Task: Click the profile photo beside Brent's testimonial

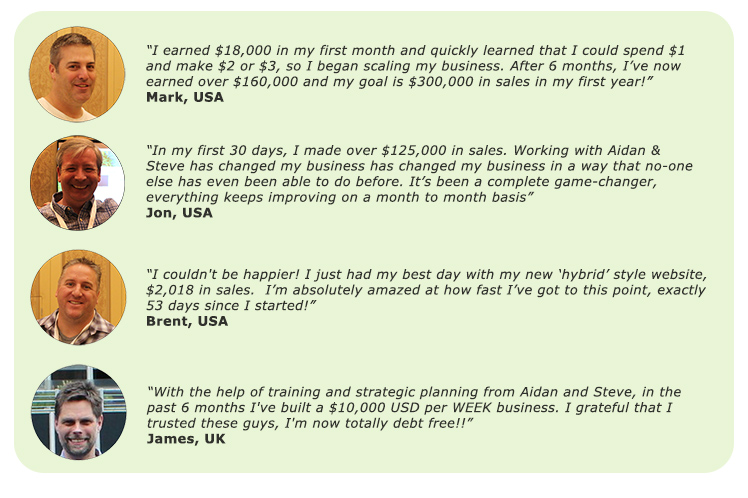Action: (x=78, y=297)
